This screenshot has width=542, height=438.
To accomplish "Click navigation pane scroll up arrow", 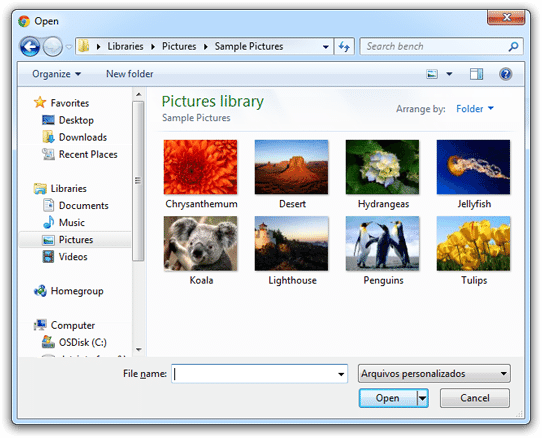I will [x=139, y=94].
